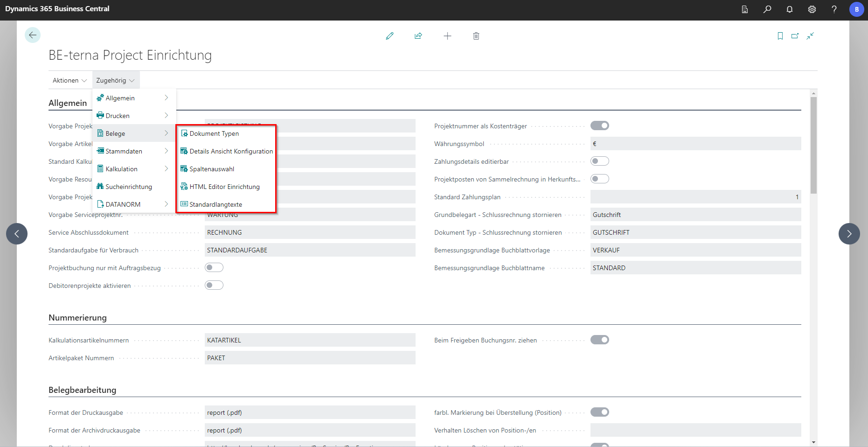The height and width of the screenshot is (447, 868).
Task: Toggle Projektnummer als Kostenträger switch
Action: 599,126
